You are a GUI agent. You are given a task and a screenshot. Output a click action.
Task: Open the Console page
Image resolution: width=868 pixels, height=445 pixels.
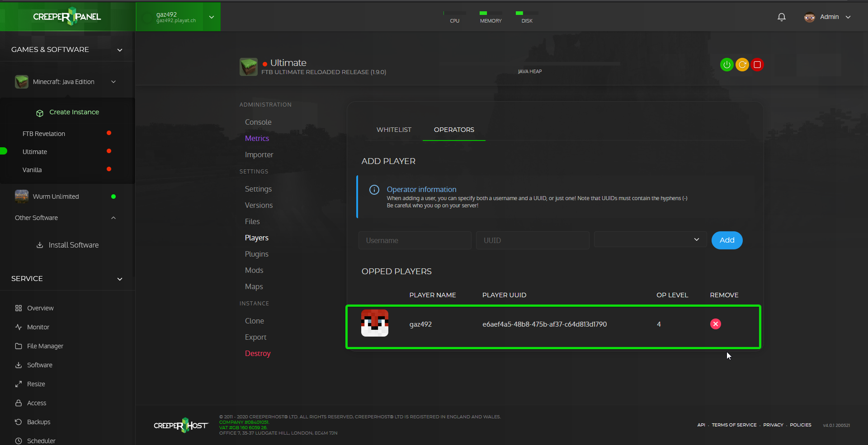[x=258, y=122]
